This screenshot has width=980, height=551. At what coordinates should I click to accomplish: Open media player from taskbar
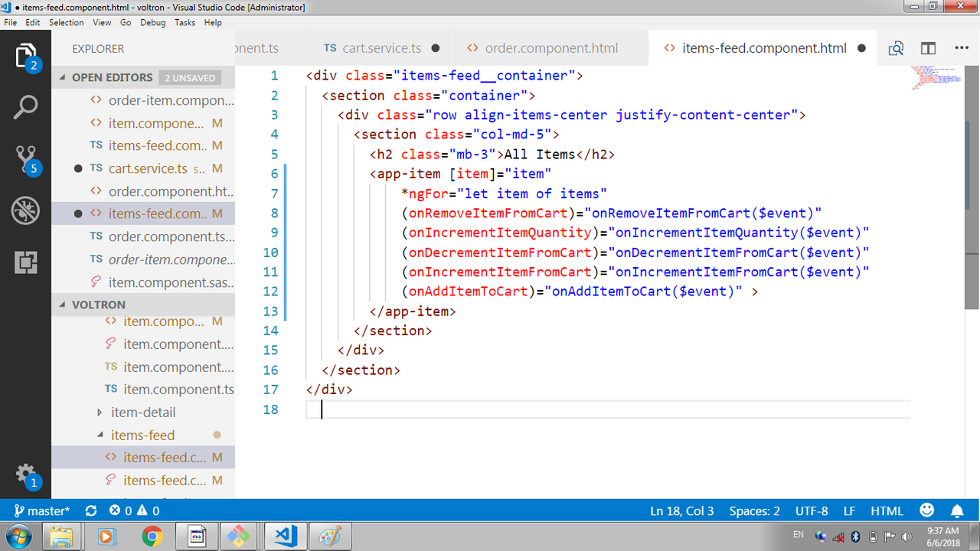pos(106,536)
